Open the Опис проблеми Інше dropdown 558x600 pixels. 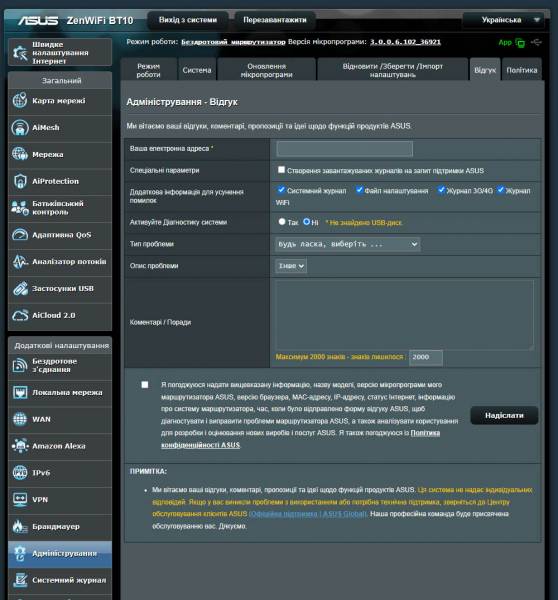tap(291, 266)
